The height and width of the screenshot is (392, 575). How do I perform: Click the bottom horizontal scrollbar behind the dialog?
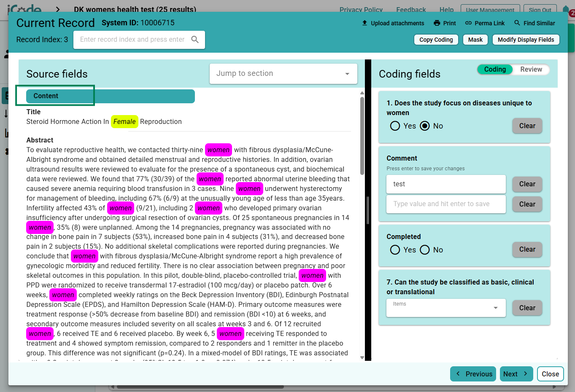200,387
